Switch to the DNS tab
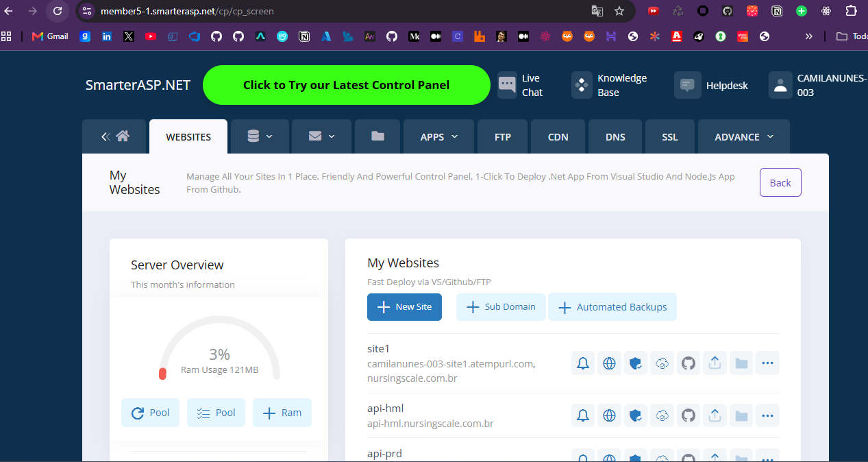The height and width of the screenshot is (462, 868). point(615,136)
